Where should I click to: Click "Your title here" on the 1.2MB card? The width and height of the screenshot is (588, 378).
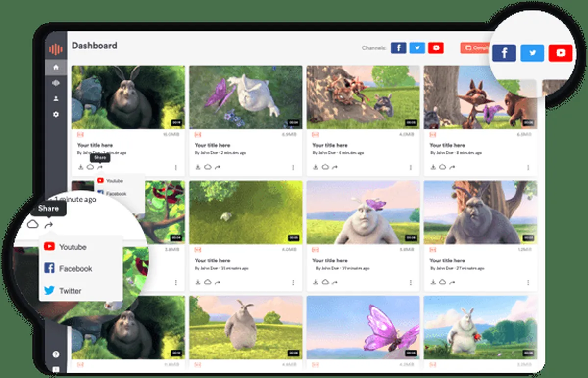(447, 260)
